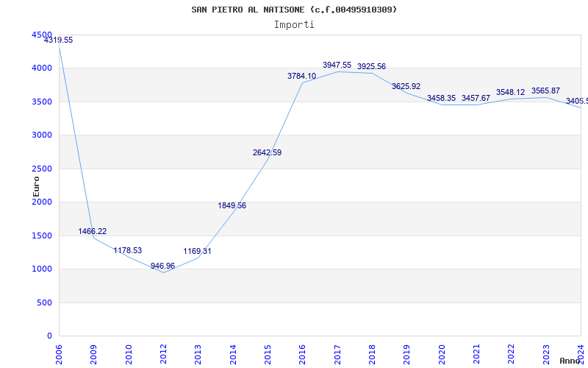Image resolution: width=588 pixels, height=368 pixels.
Task: Select the y-axis tick 1000
Action: [42, 269]
